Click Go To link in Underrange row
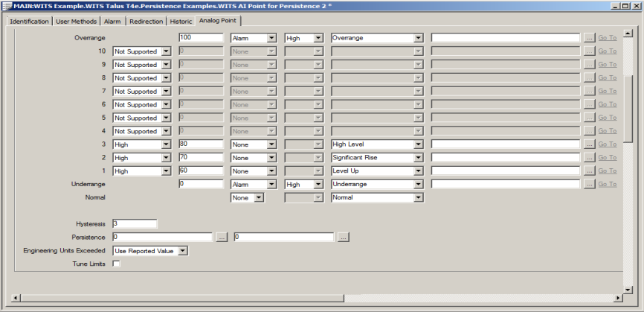The image size is (644, 312). pyautogui.click(x=607, y=184)
